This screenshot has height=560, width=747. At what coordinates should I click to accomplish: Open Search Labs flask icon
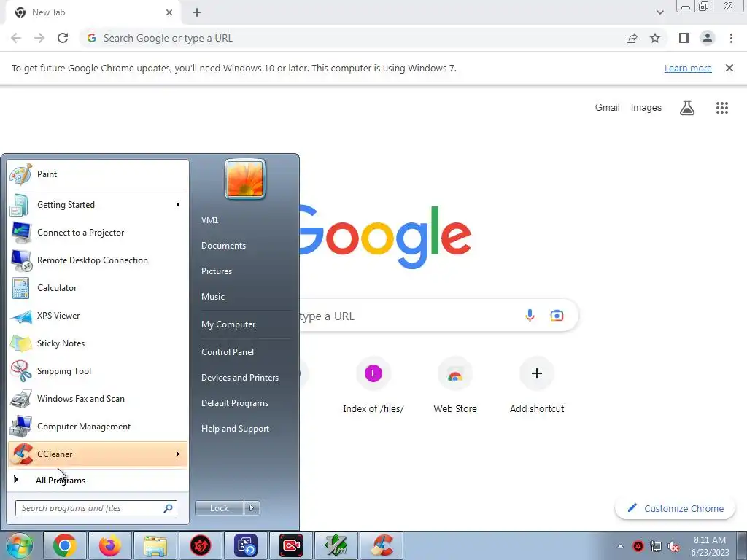click(687, 108)
